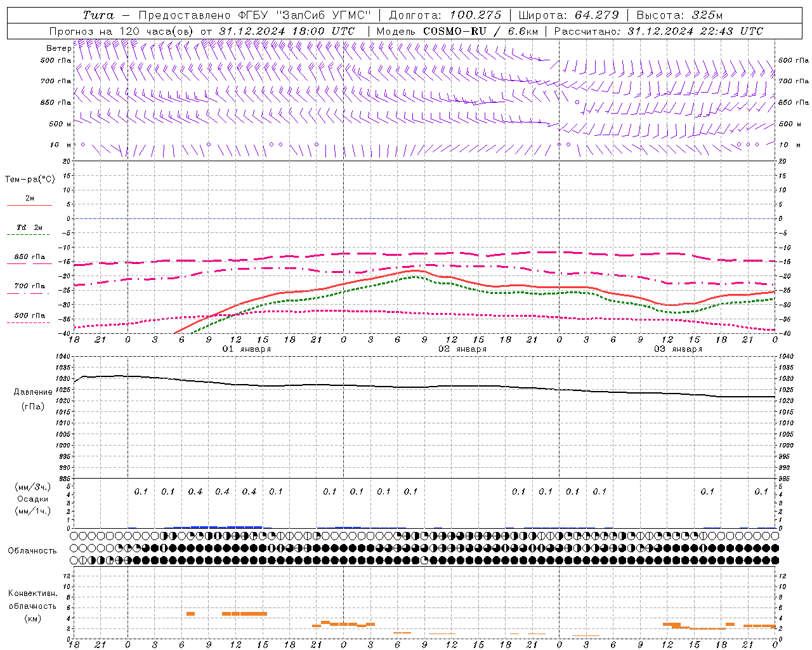This screenshot has width=812, height=650.
Task: Click the "(км)" unit under convective cloud label
Action: [x=33, y=618]
